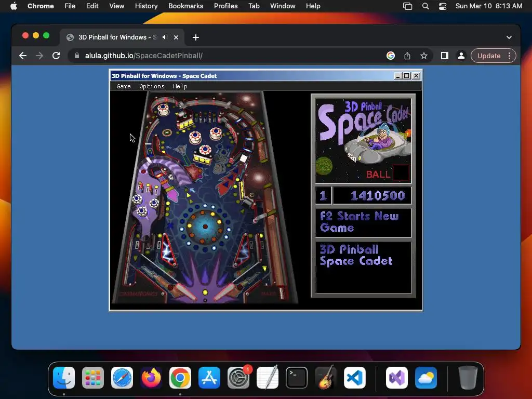This screenshot has height=399, width=532.
Task: Open the Chrome three-dot menu
Action: (509, 56)
